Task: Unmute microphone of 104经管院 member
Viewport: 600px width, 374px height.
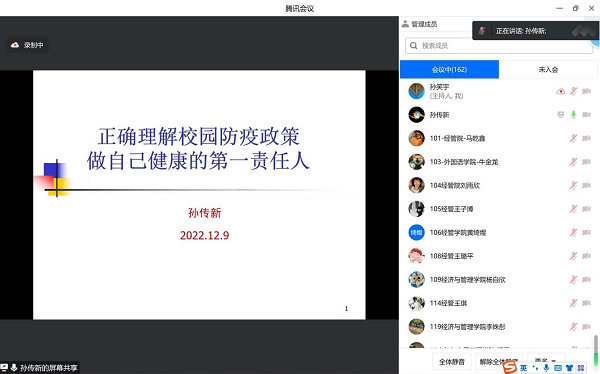Action: click(573, 185)
